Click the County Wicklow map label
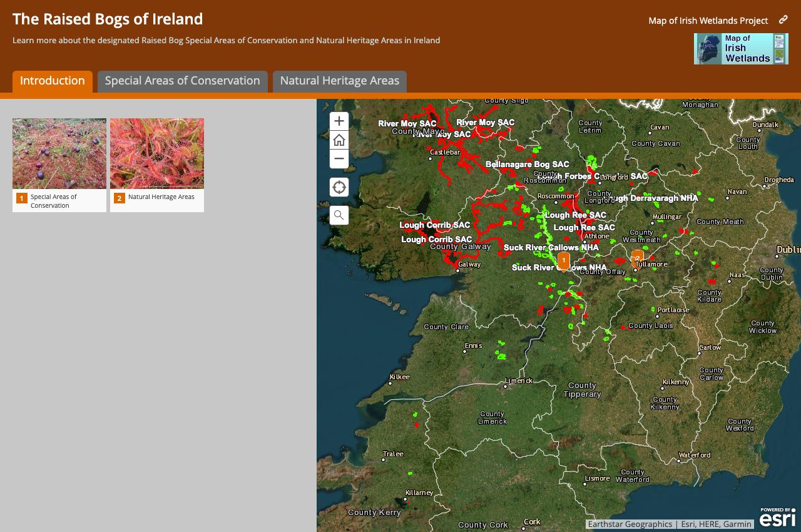The width and height of the screenshot is (801, 532). click(763, 327)
